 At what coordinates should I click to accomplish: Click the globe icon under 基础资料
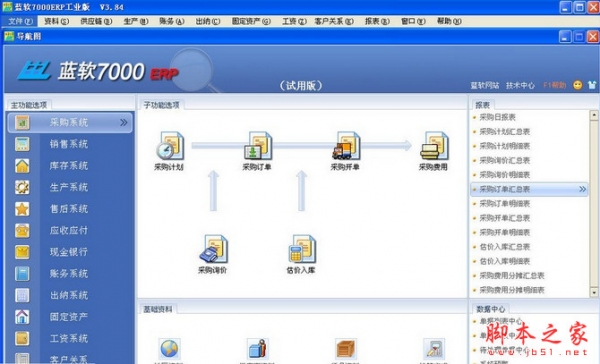coord(169,349)
